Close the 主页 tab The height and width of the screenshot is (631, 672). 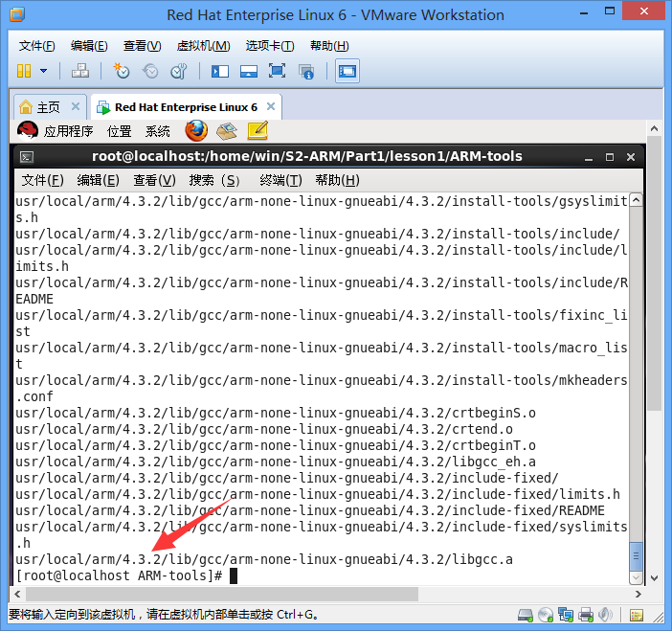coord(76,106)
